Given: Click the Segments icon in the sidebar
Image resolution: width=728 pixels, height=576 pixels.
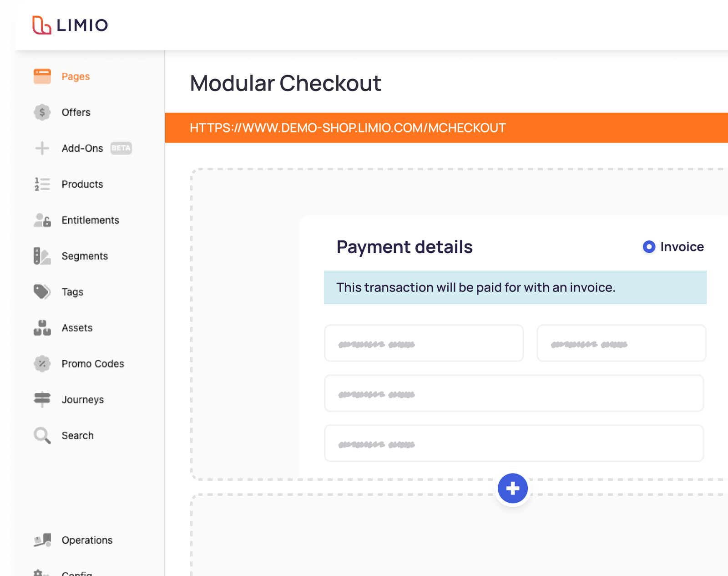Looking at the screenshot, I should [42, 256].
